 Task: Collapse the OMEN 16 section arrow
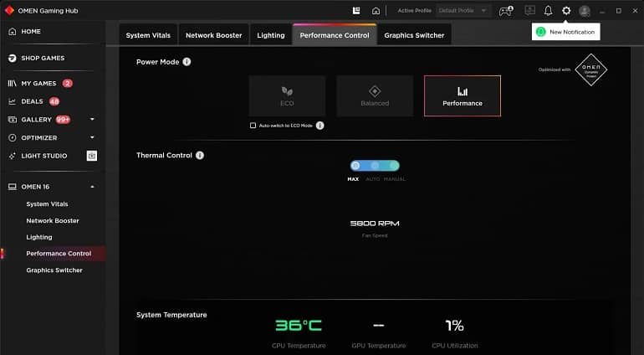92,187
